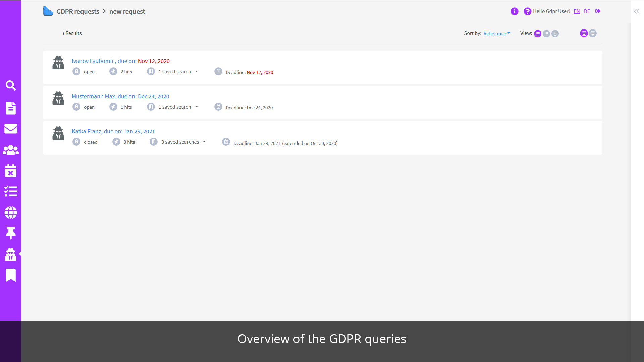The width and height of the screenshot is (644, 362).
Task: Open the Sort by Relevance dropdown
Action: click(x=497, y=33)
